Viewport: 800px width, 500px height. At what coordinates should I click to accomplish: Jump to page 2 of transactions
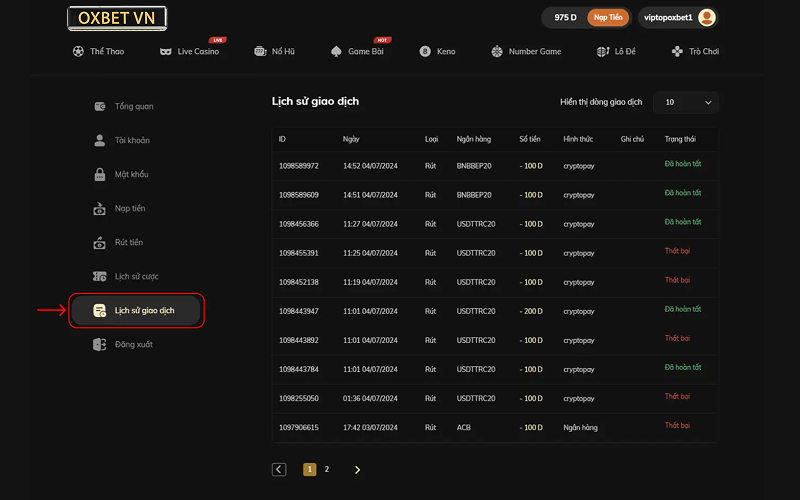click(327, 469)
